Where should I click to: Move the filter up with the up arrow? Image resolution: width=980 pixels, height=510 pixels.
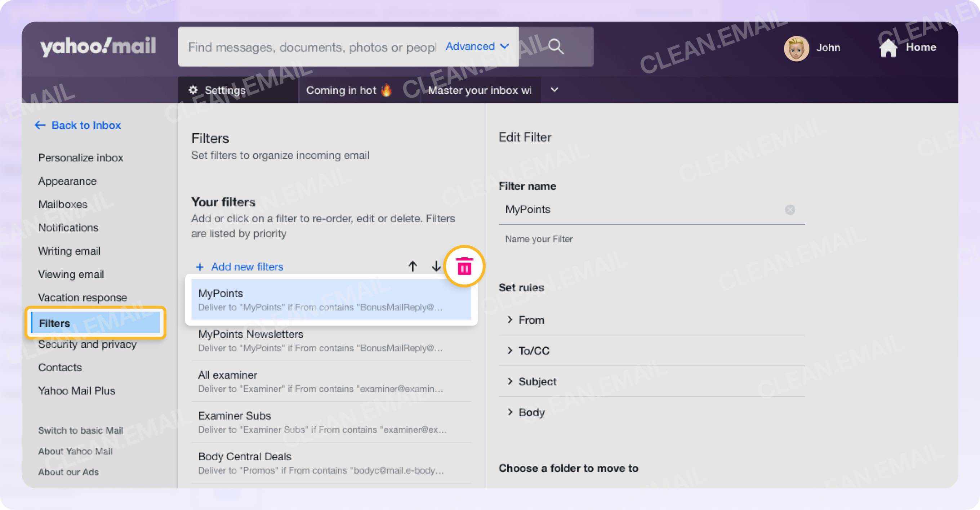pos(413,267)
